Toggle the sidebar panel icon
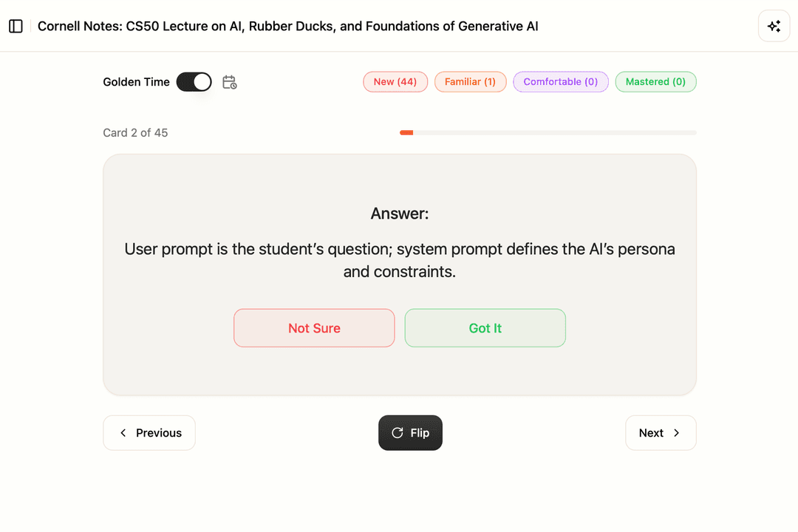 (16, 26)
